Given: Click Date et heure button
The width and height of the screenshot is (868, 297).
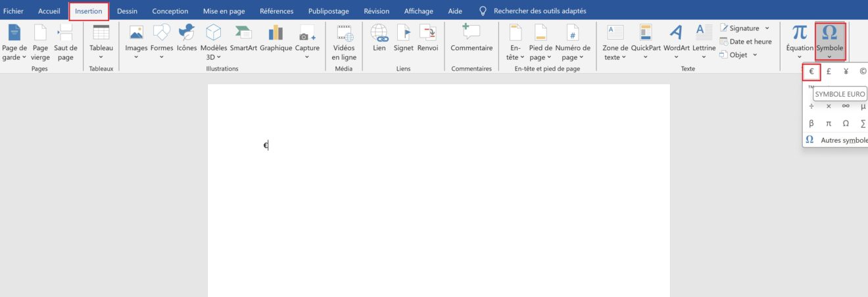Looking at the screenshot, I should tap(746, 41).
